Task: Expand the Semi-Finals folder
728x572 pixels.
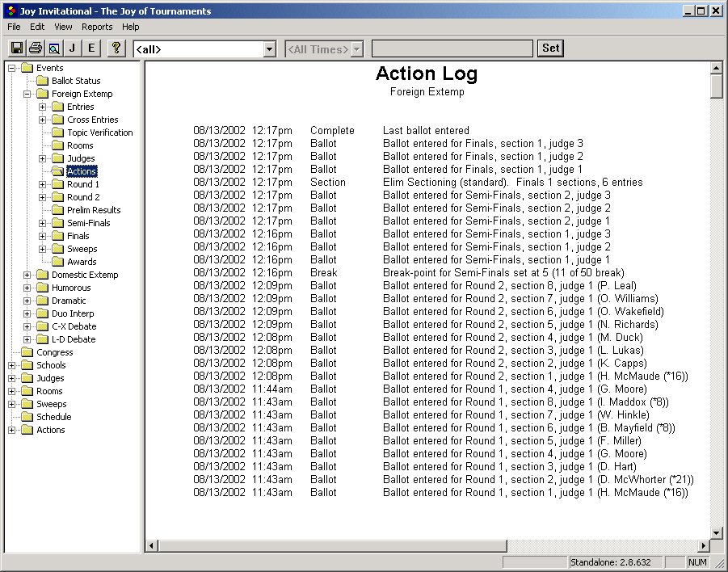Action: tap(43, 223)
